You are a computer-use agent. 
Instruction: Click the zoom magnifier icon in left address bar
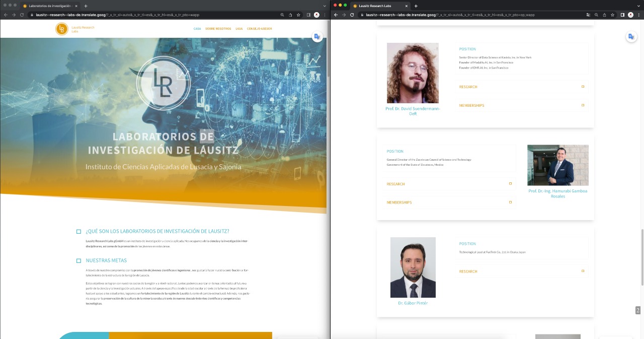coord(282,15)
